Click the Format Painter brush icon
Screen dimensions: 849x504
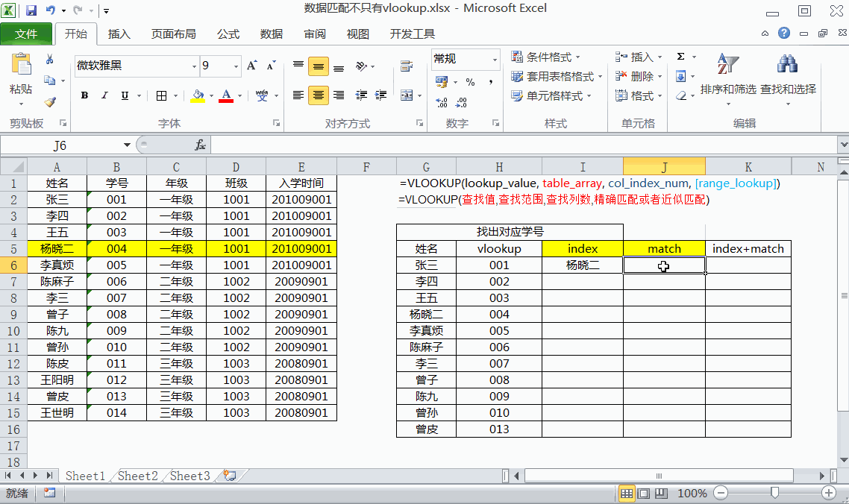click(x=50, y=102)
